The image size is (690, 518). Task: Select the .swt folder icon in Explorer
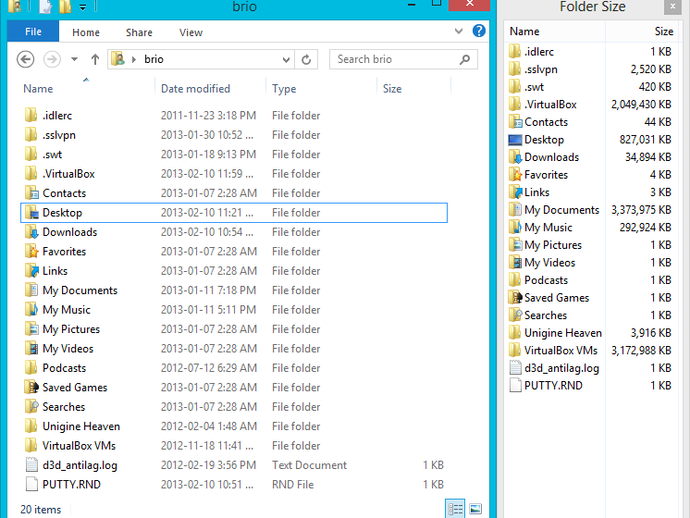point(31,154)
